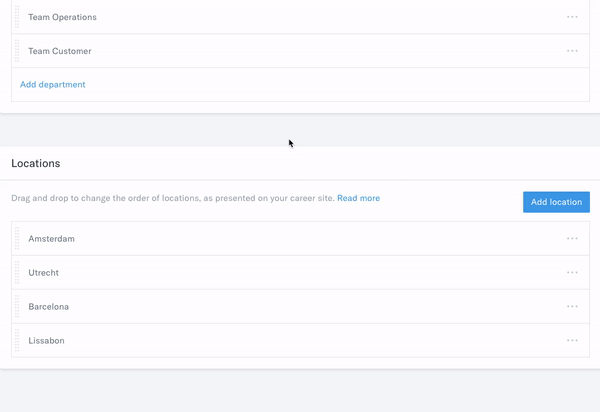
Task: Click the Utrecht drag handle
Action: [17, 272]
